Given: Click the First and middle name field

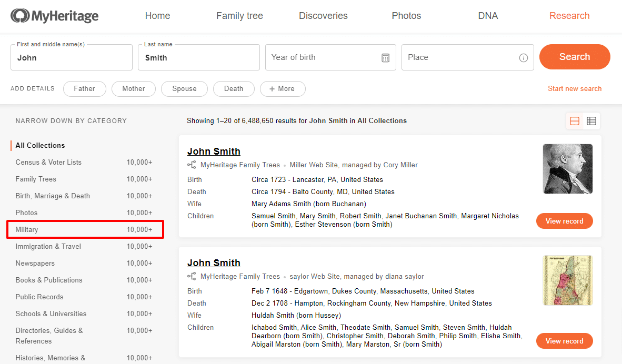Looking at the screenshot, I should tap(72, 57).
